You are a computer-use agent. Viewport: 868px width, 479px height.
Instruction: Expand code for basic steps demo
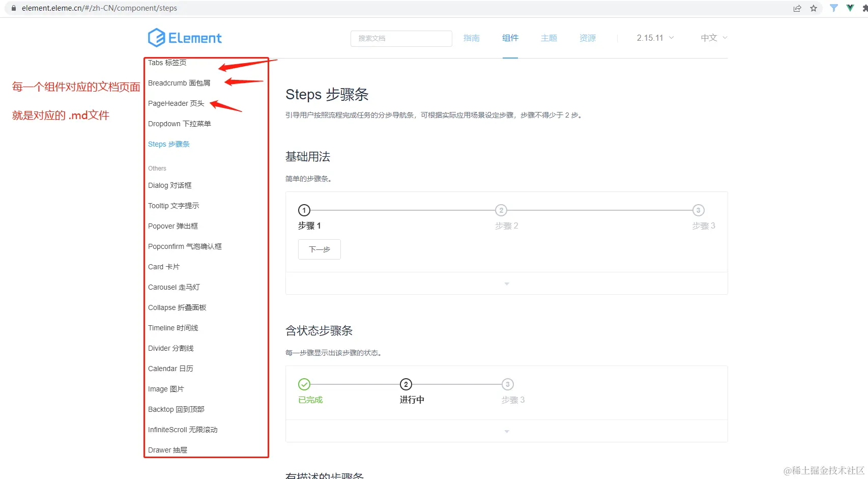(x=507, y=284)
